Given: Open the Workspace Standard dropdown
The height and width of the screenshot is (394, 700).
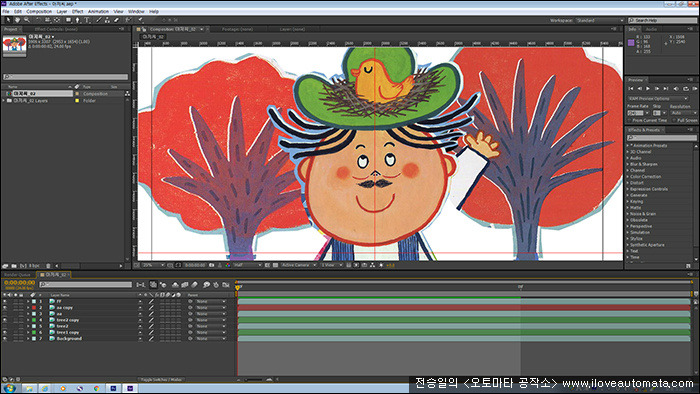Looking at the screenshot, I should tap(599, 21).
